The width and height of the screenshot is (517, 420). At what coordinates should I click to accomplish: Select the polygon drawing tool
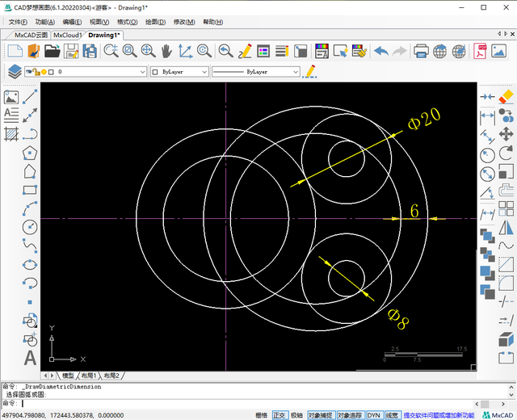point(30,152)
